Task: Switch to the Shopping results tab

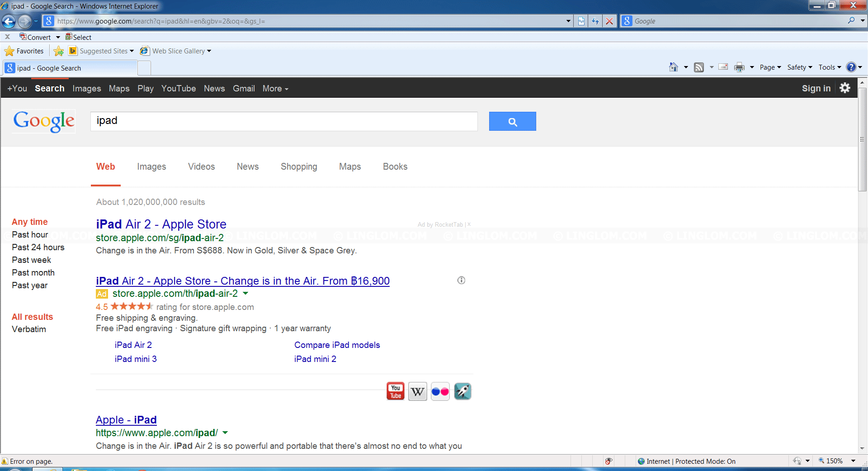Action: 299,167
